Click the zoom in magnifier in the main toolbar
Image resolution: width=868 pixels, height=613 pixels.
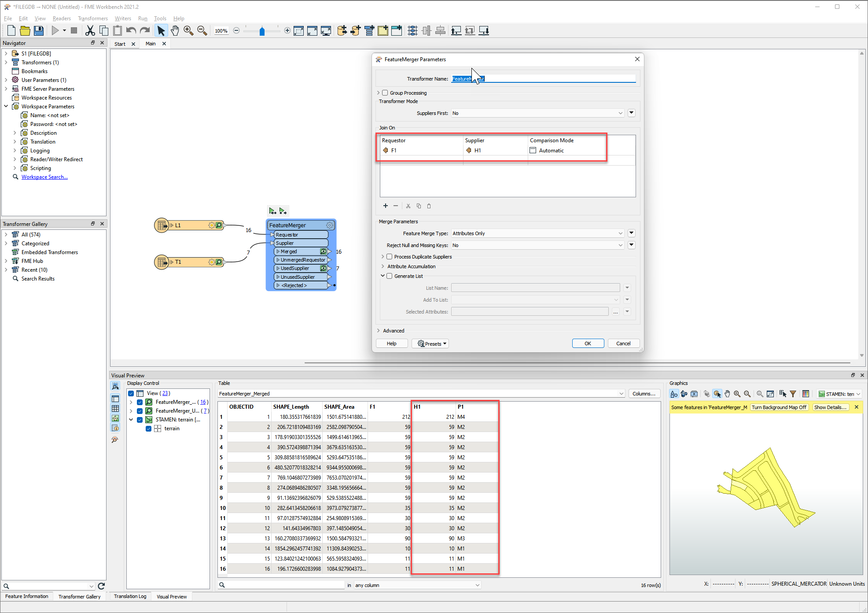[x=188, y=30]
